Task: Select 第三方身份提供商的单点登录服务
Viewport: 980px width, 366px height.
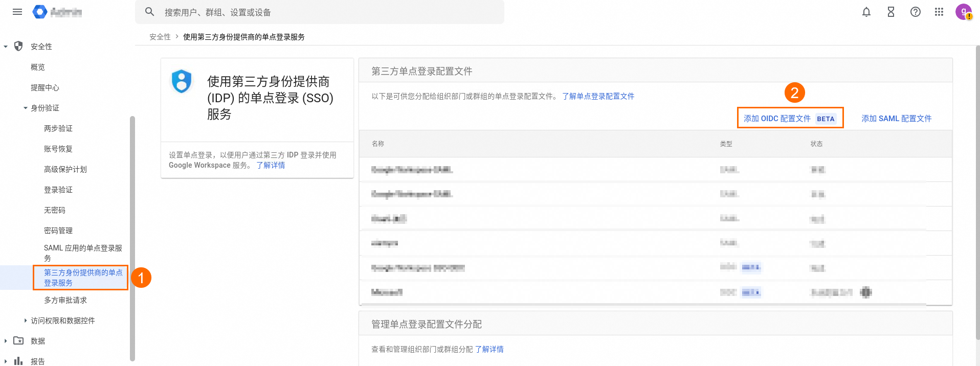Action: point(83,278)
